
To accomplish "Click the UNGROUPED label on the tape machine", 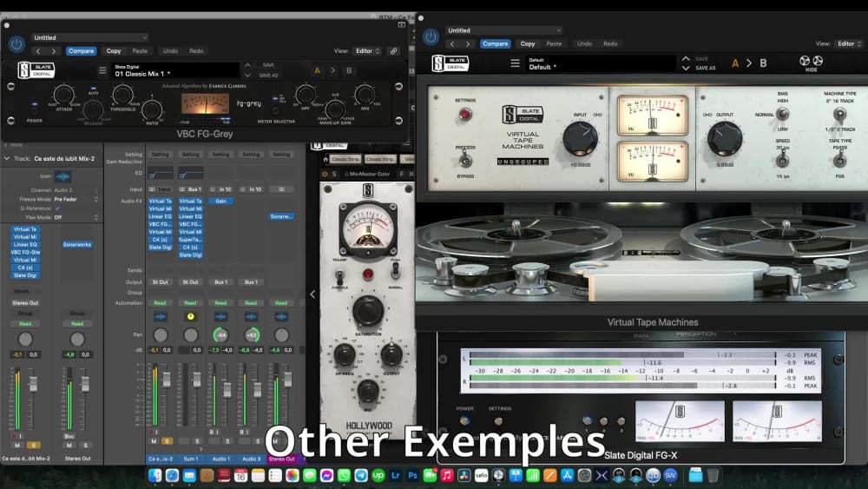I will pyautogui.click(x=523, y=162).
